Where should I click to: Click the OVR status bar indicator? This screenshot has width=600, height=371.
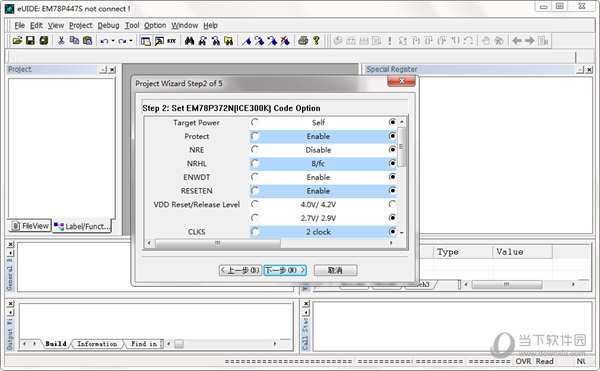coord(523,361)
